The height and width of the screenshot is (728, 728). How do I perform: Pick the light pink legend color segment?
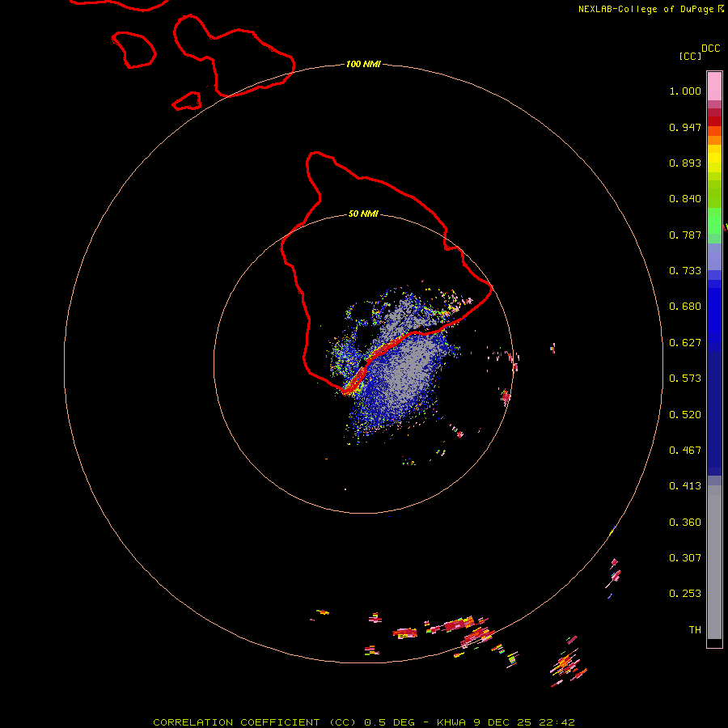(714, 87)
